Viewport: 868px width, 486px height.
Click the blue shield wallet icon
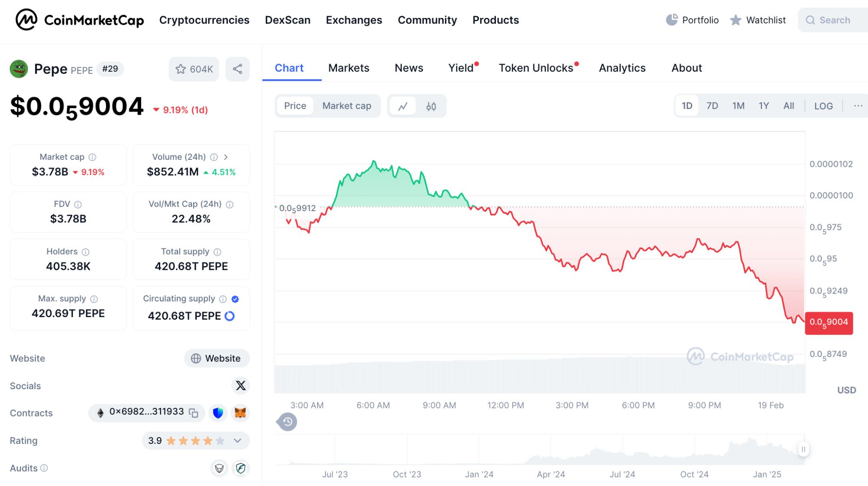click(x=218, y=413)
